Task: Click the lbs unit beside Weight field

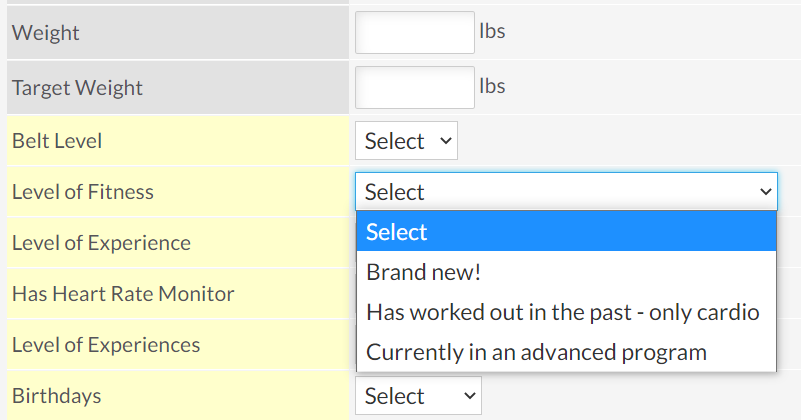Action: point(492,31)
